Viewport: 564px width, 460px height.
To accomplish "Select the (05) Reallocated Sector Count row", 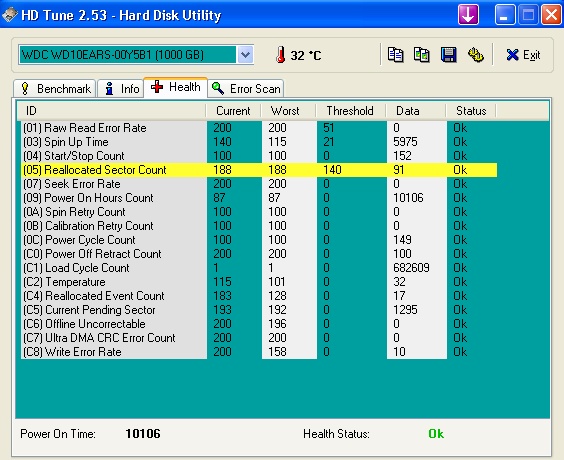I will tap(259, 170).
